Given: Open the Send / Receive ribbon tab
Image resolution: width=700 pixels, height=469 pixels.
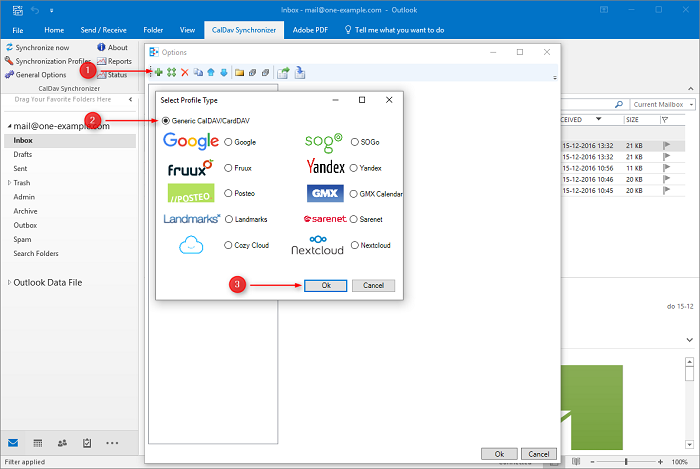Looking at the screenshot, I should tap(105, 31).
